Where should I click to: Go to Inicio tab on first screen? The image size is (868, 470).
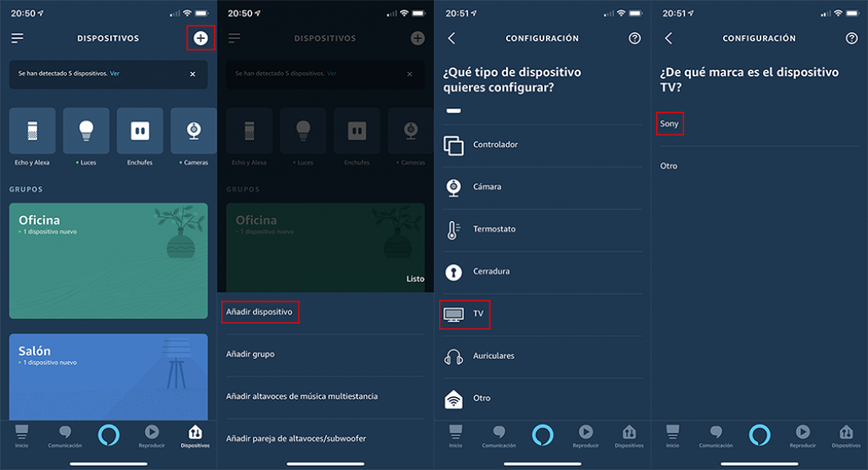tap(21, 436)
